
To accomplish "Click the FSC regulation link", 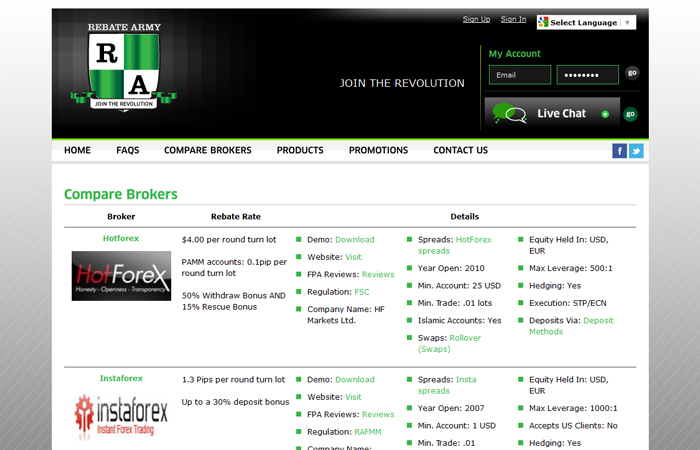I will coord(362,292).
